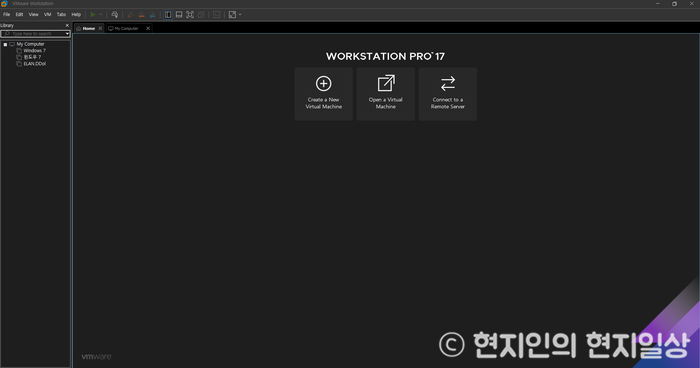Click Connect to a Remote Server
Viewport: 700px width, 368px height.
tap(448, 94)
